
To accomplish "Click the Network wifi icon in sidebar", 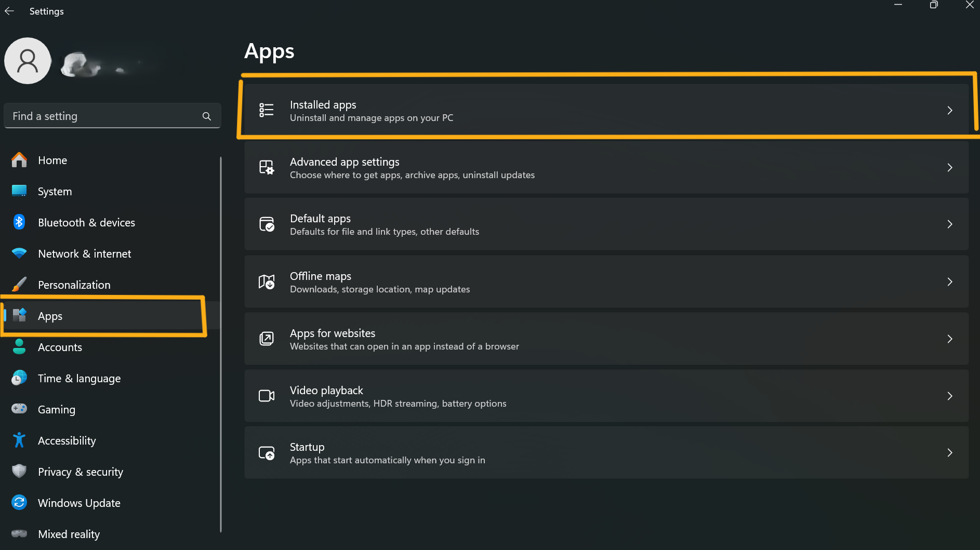I will (19, 253).
